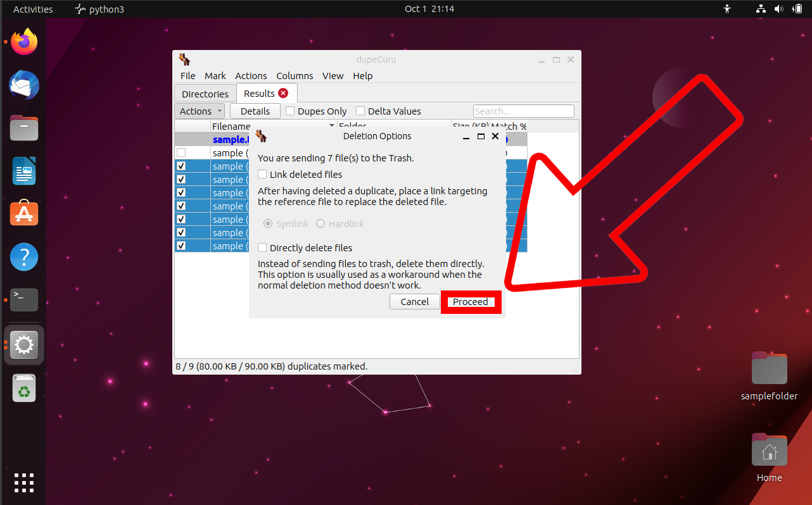The width and height of the screenshot is (812, 505).
Task: Open the Actions dropdown in the toolbar
Action: pyautogui.click(x=200, y=110)
